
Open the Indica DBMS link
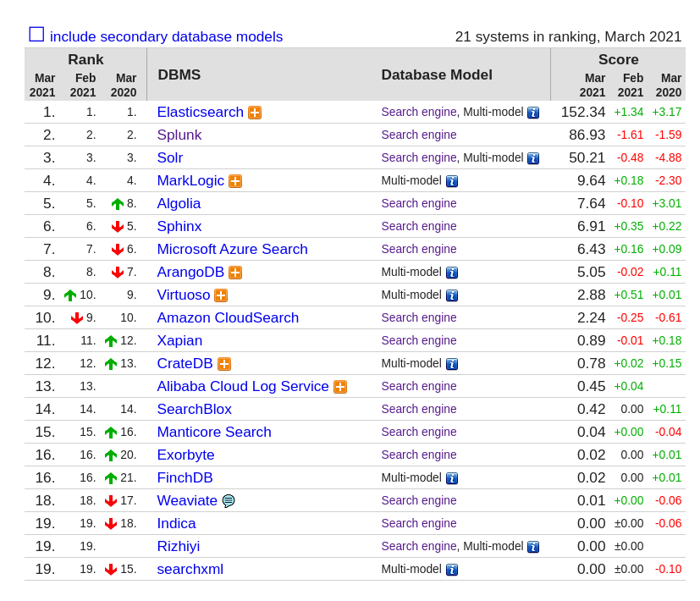click(176, 523)
